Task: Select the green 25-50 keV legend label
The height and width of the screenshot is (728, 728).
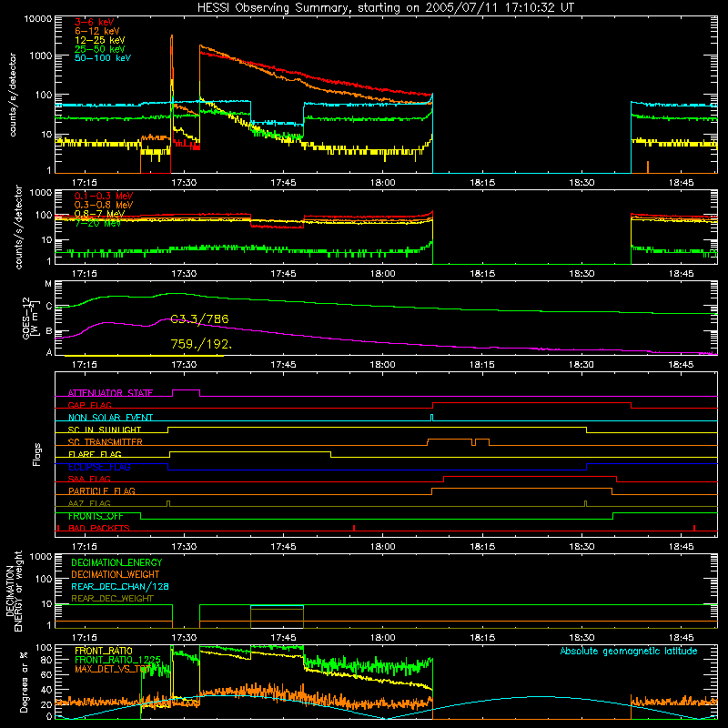Action: (100, 49)
